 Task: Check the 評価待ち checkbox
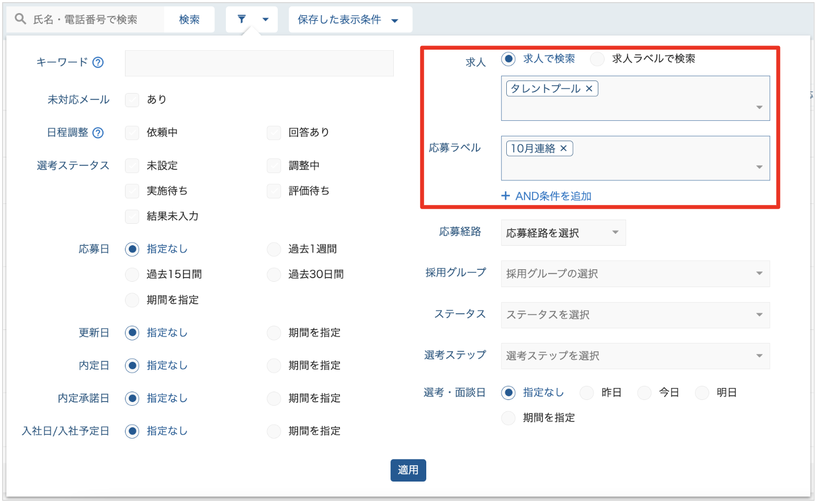pos(274,191)
